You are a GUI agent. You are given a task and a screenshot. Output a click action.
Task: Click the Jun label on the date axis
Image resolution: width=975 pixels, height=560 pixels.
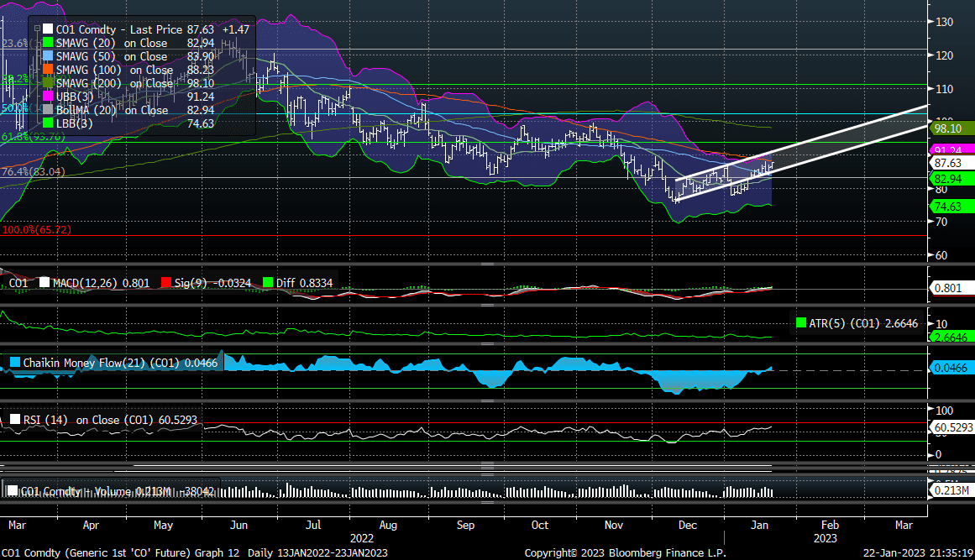(239, 526)
